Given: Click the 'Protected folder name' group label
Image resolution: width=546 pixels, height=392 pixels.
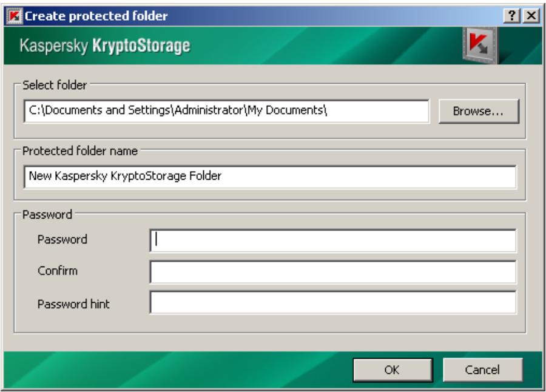Looking at the screenshot, I should [x=80, y=151].
